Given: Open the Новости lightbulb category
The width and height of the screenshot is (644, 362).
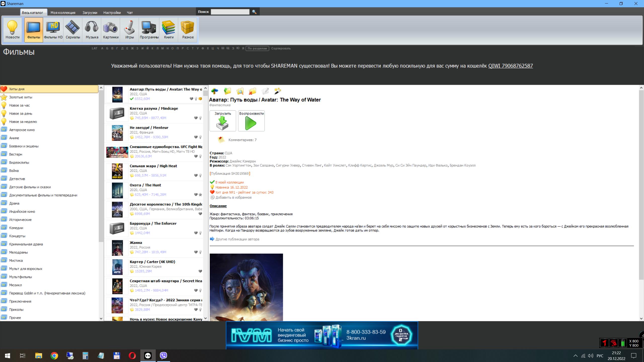Looking at the screenshot, I should (12, 30).
